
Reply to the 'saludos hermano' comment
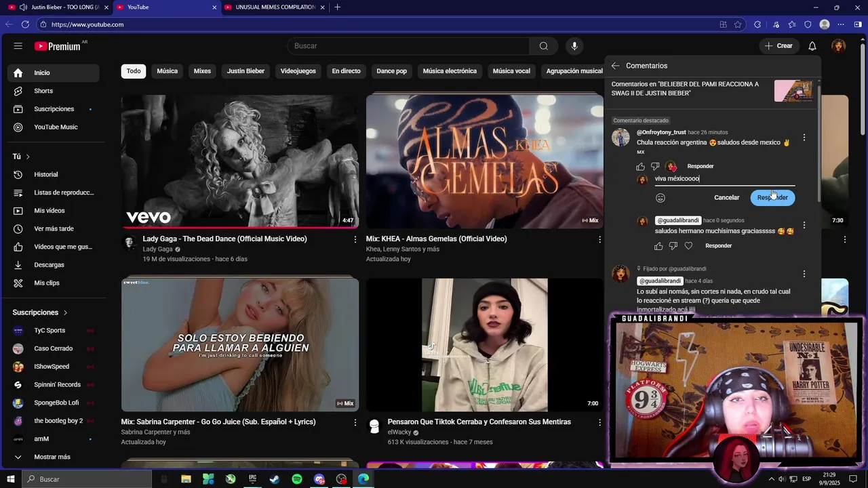click(718, 246)
